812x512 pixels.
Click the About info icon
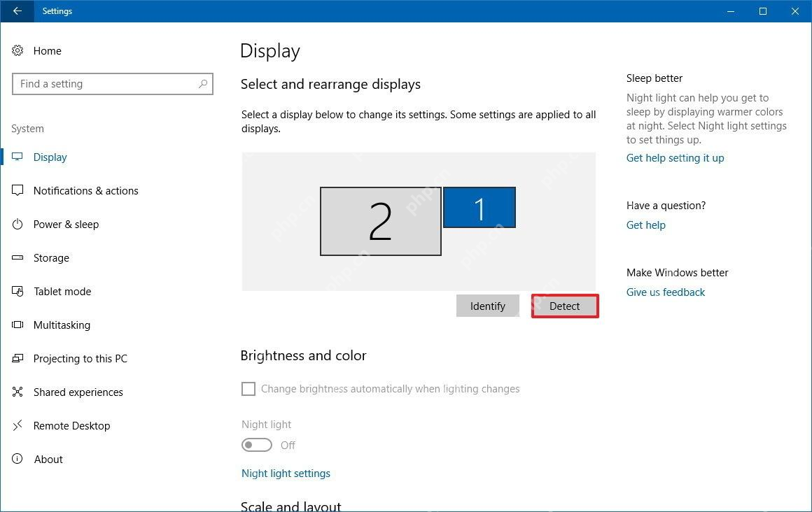point(17,459)
